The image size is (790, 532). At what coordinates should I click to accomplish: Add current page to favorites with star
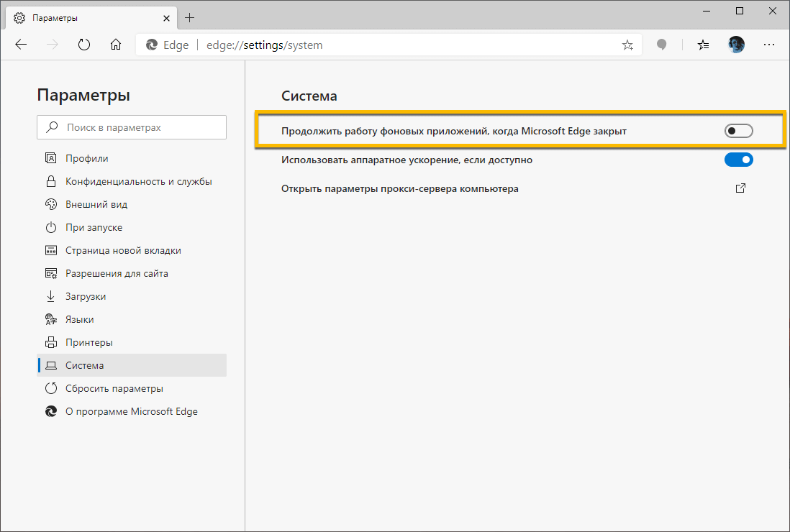coord(627,45)
